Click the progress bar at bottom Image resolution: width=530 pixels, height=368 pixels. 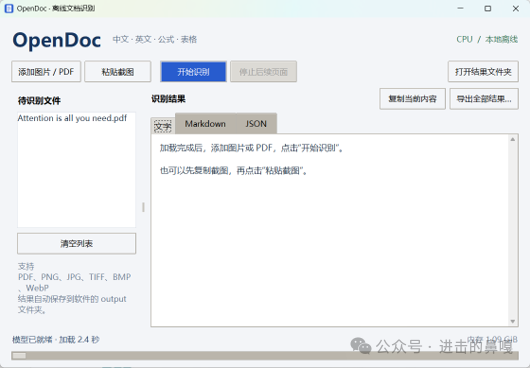point(265,355)
